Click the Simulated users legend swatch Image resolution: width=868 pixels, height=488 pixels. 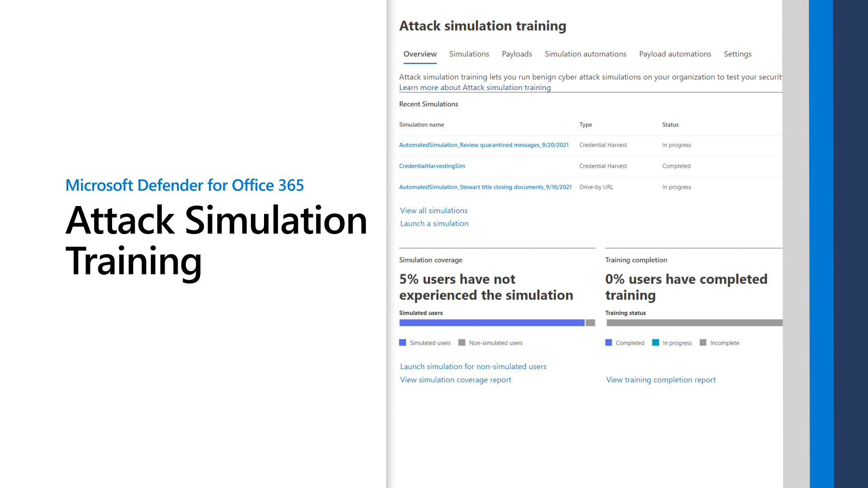[402, 343]
